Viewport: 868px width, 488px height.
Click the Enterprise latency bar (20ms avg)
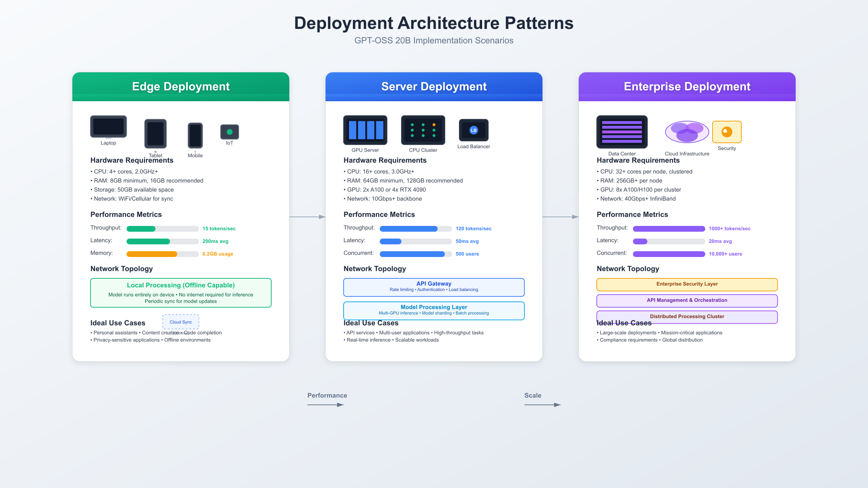669,241
